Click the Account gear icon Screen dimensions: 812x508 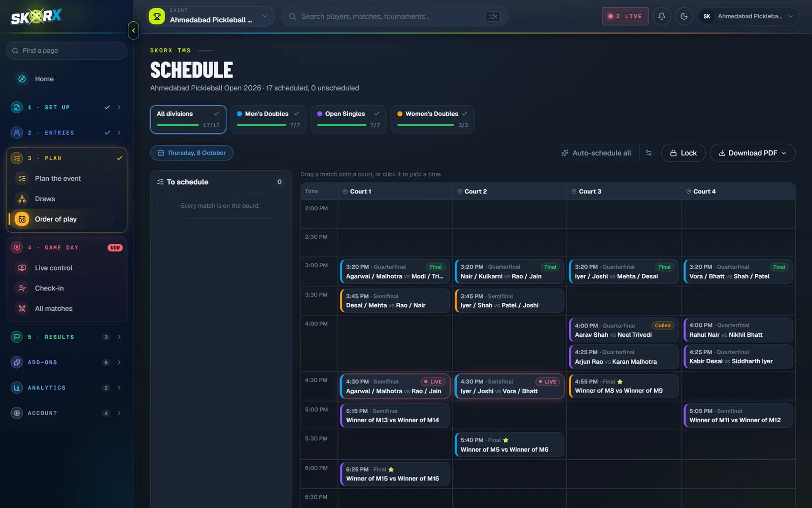point(17,413)
